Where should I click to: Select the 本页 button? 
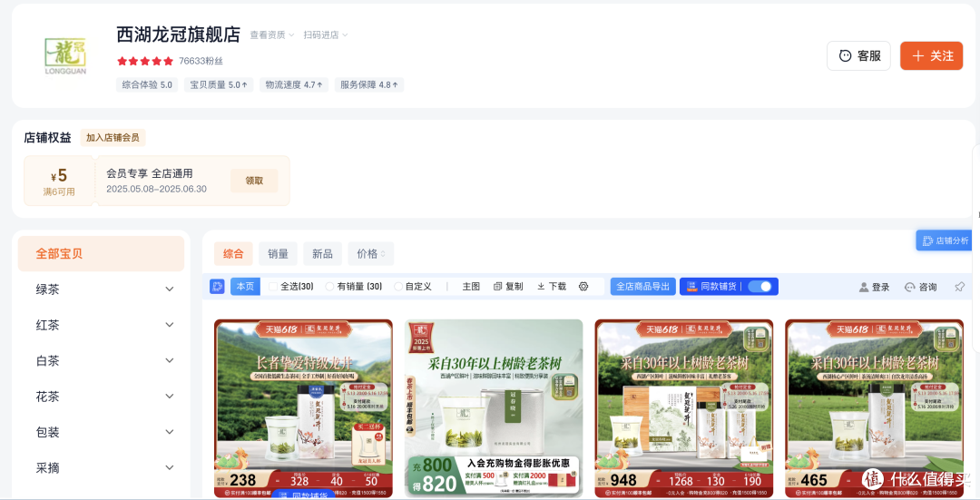coord(245,286)
